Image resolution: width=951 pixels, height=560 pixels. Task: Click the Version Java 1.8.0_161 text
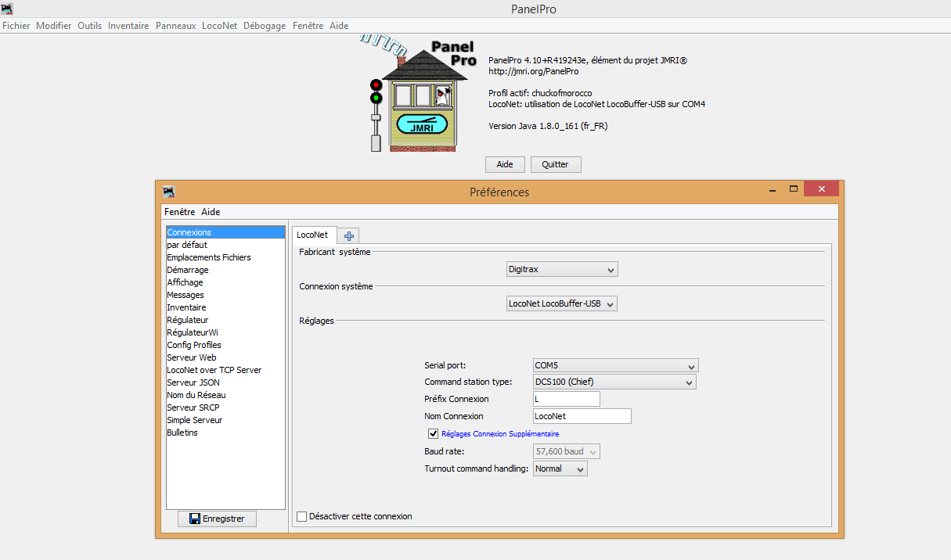pos(548,126)
